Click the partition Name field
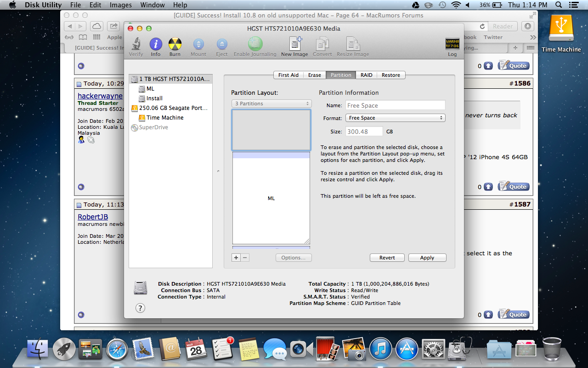This screenshot has height=368, width=588. click(x=396, y=105)
